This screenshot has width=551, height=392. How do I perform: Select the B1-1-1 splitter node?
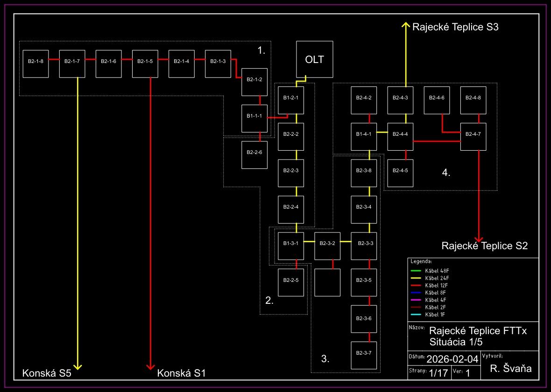click(254, 119)
